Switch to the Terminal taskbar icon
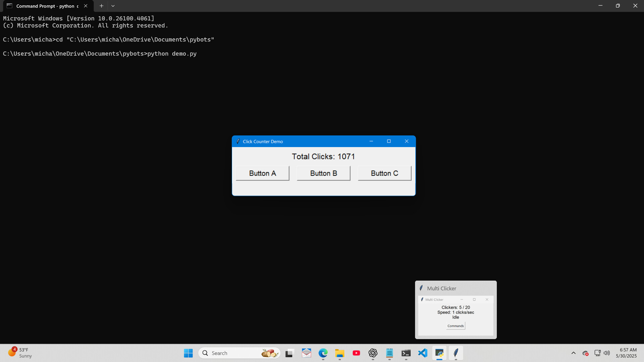 coord(406,353)
